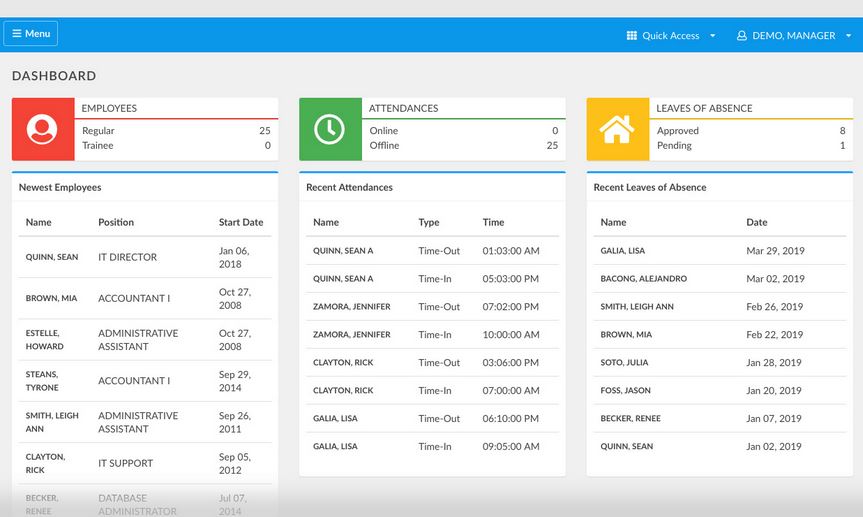Select the ATTENDANCES card title
The width and height of the screenshot is (863, 517).
[403, 108]
